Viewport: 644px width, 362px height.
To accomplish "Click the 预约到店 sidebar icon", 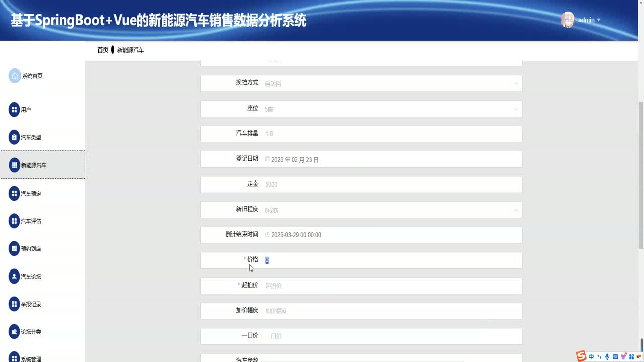I will [x=14, y=248].
